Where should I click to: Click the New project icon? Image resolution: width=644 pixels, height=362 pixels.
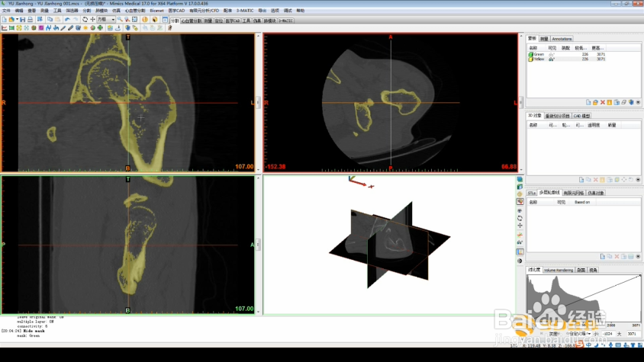[x=4, y=19]
